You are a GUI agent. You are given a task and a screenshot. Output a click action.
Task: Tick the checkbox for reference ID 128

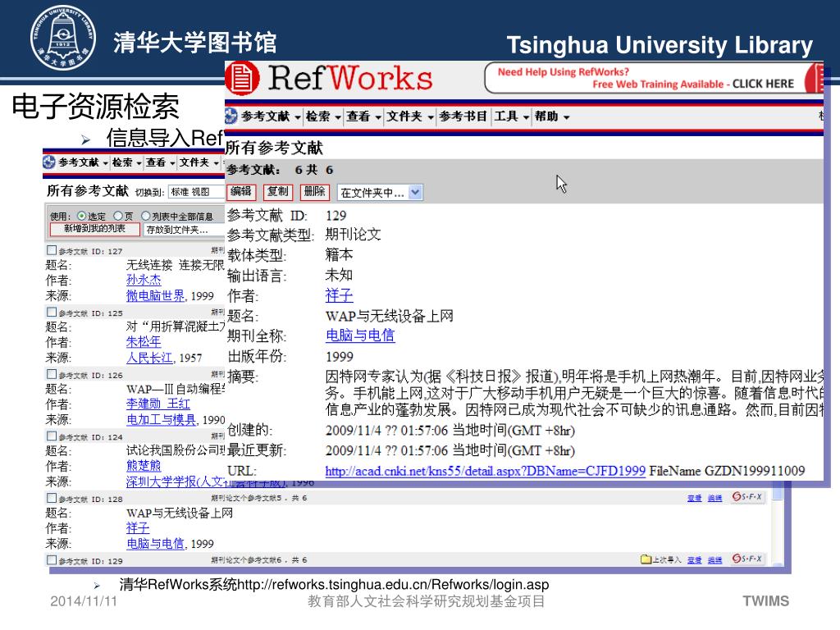[52, 498]
